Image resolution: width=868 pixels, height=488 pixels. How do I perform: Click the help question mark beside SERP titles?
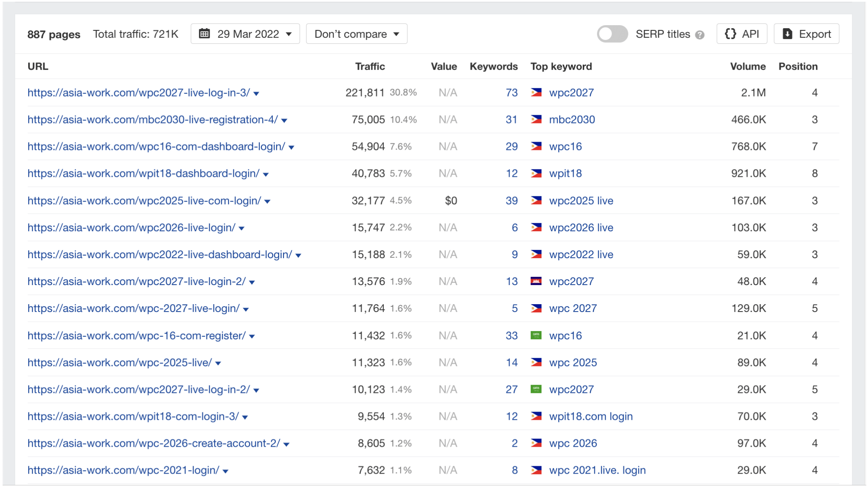click(700, 34)
